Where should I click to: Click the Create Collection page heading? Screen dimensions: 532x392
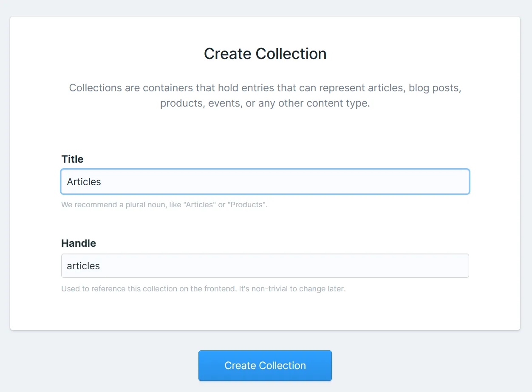[265, 54]
